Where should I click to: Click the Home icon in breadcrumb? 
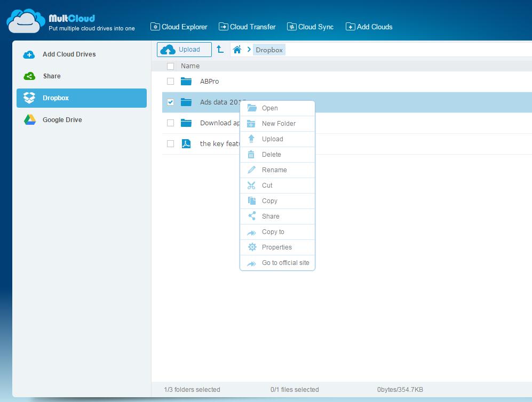click(x=237, y=50)
